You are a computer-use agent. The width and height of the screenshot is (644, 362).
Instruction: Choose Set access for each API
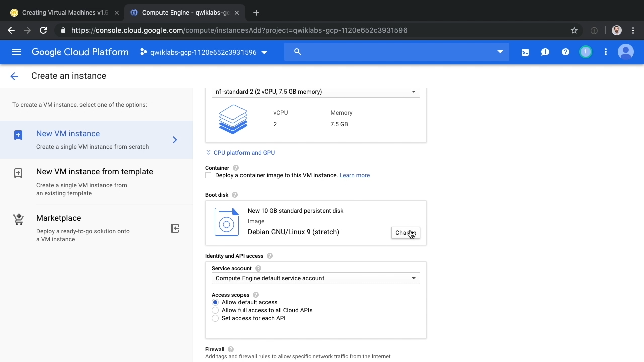click(215, 318)
